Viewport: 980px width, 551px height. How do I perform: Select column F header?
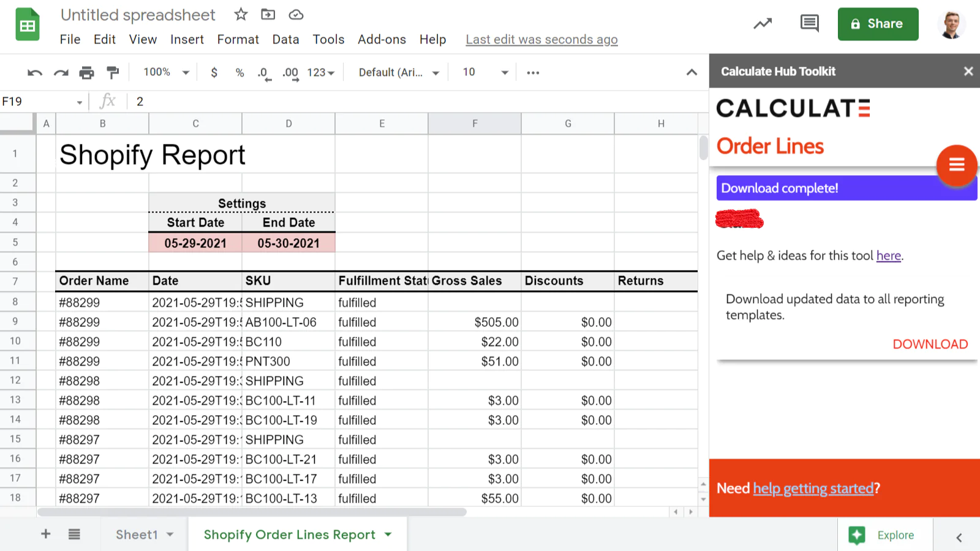[x=475, y=124]
